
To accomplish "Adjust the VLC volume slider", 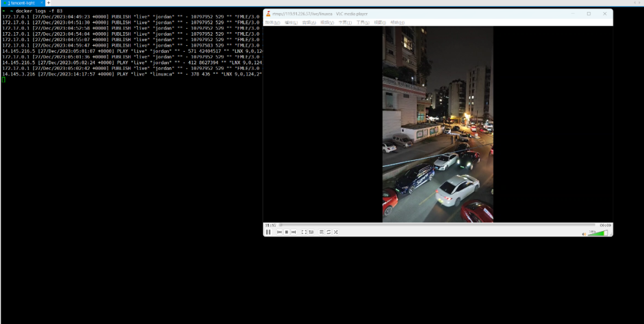I will pos(597,233).
